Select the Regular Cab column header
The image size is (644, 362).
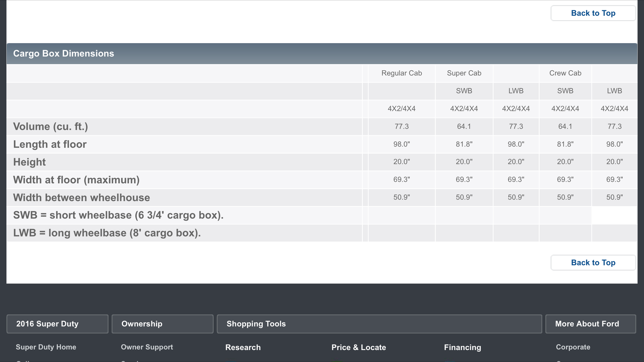[402, 73]
